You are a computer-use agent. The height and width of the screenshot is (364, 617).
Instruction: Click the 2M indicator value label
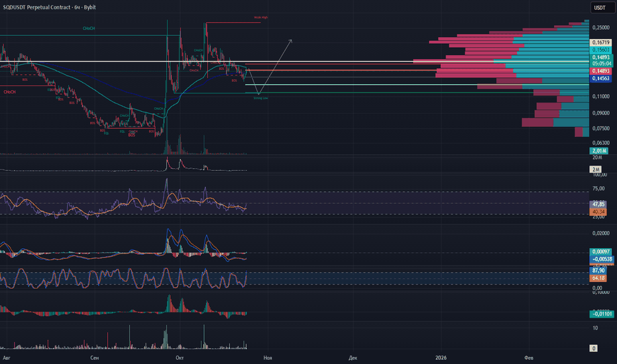[x=595, y=169]
